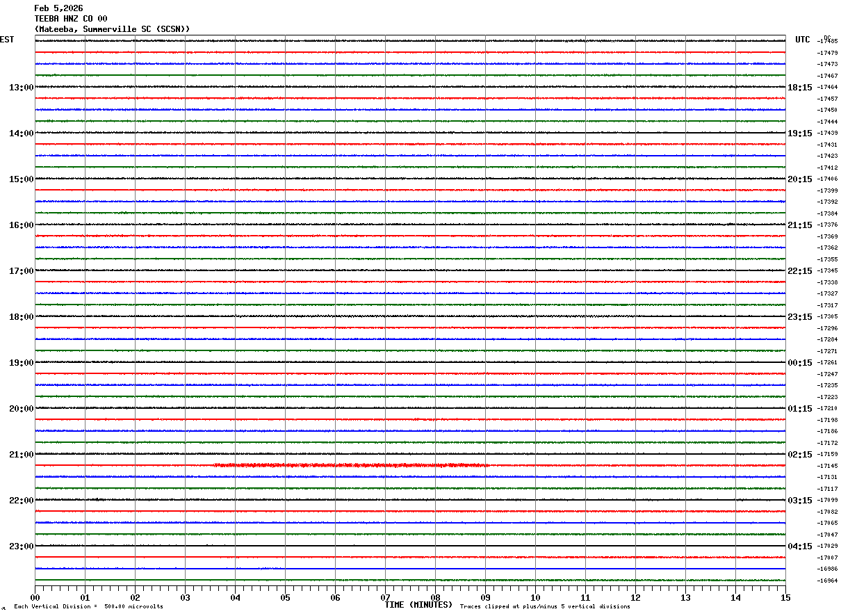Select the 23:00 EST row label
Viewport: 841px width, 616px height.
click(x=21, y=546)
